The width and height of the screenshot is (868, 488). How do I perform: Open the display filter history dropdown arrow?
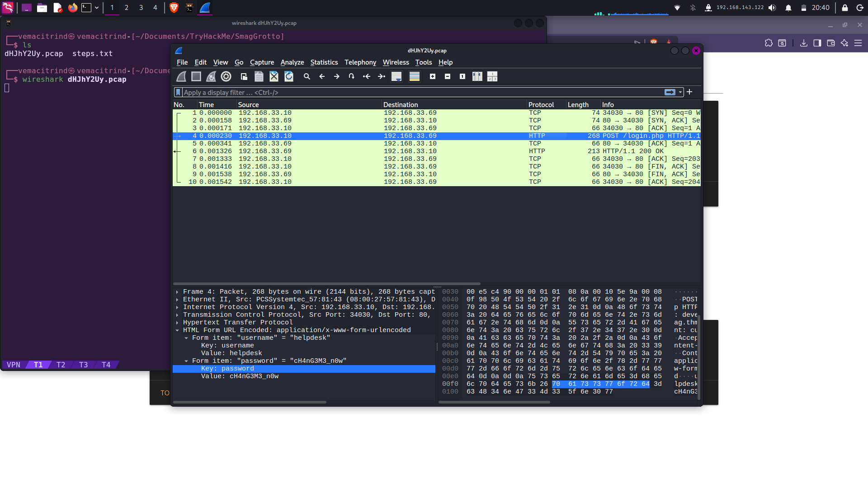tap(680, 92)
